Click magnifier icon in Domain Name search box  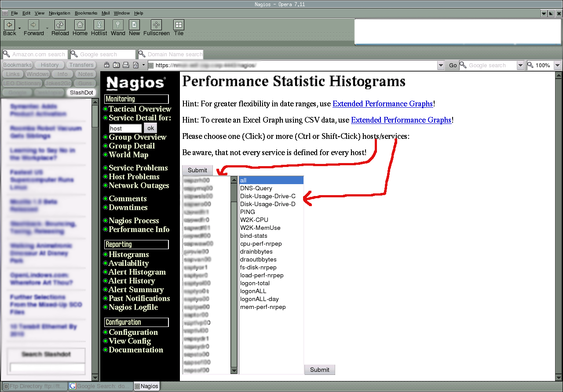click(142, 54)
